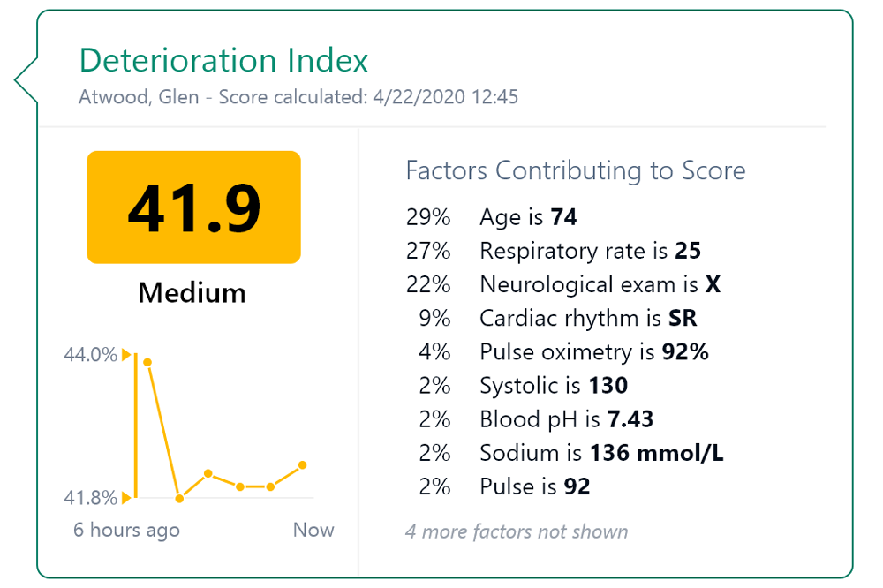Select the Age is 74 factor
883x588 pixels.
tap(528, 217)
